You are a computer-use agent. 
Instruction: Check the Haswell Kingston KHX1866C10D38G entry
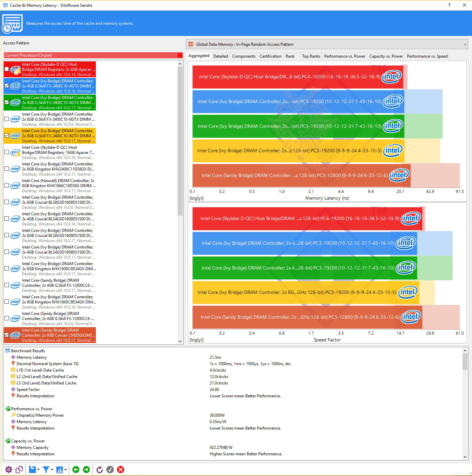point(7,185)
